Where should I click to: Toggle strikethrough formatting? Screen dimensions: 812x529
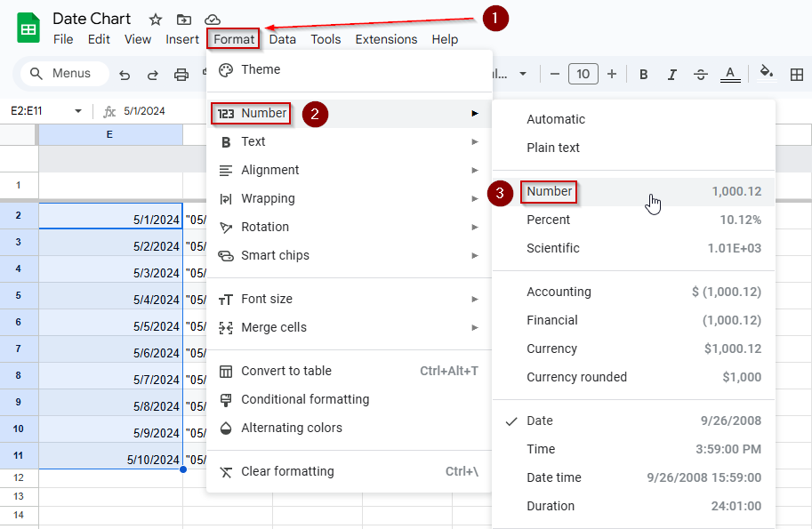tap(701, 75)
